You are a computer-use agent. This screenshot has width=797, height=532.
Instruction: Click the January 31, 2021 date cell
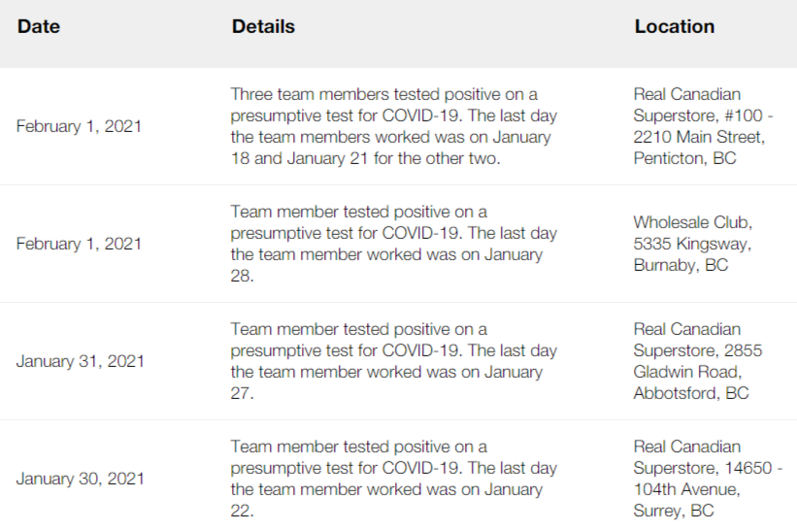point(81,361)
